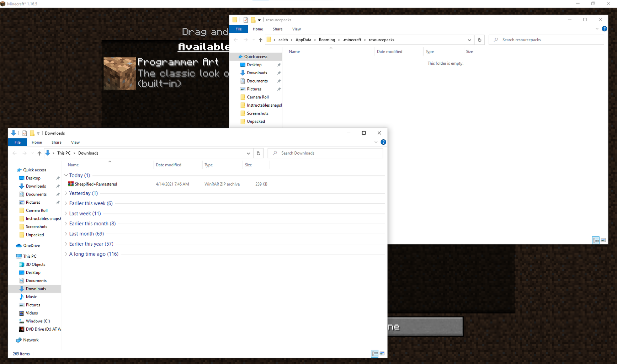
Task: Unpin Pictures from Quick access
Action: click(58, 202)
